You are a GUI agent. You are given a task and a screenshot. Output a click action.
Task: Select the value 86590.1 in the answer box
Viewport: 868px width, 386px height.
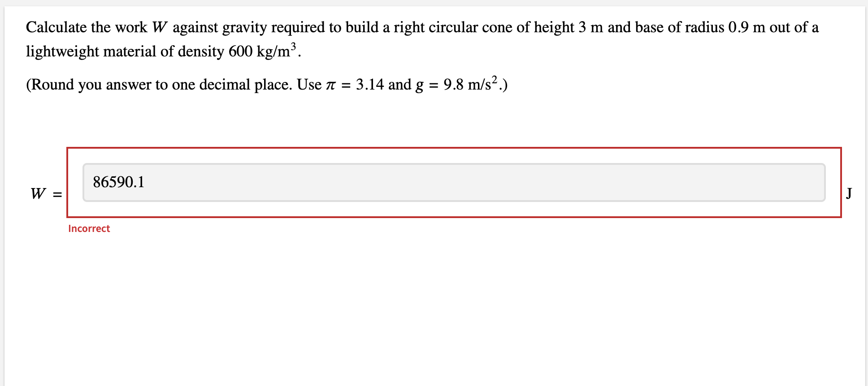tap(119, 183)
